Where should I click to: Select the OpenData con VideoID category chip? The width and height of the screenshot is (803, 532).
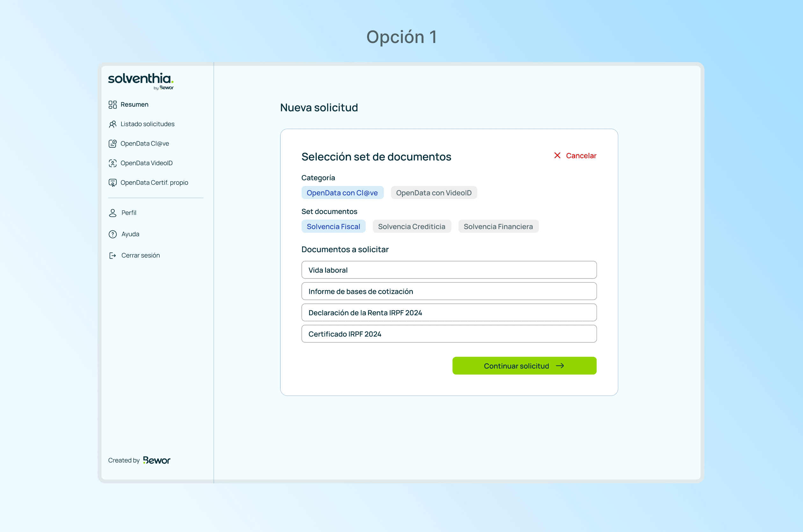[433, 193]
